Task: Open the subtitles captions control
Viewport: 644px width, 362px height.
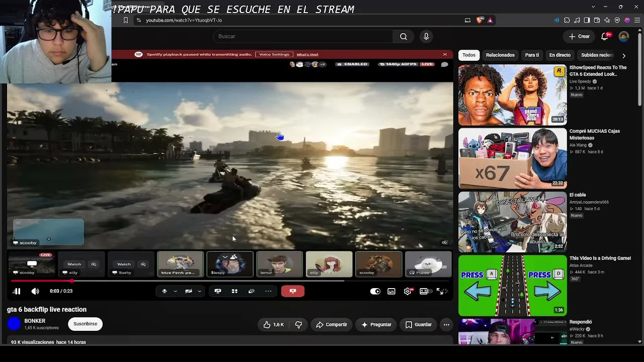Action: pyautogui.click(x=391, y=291)
